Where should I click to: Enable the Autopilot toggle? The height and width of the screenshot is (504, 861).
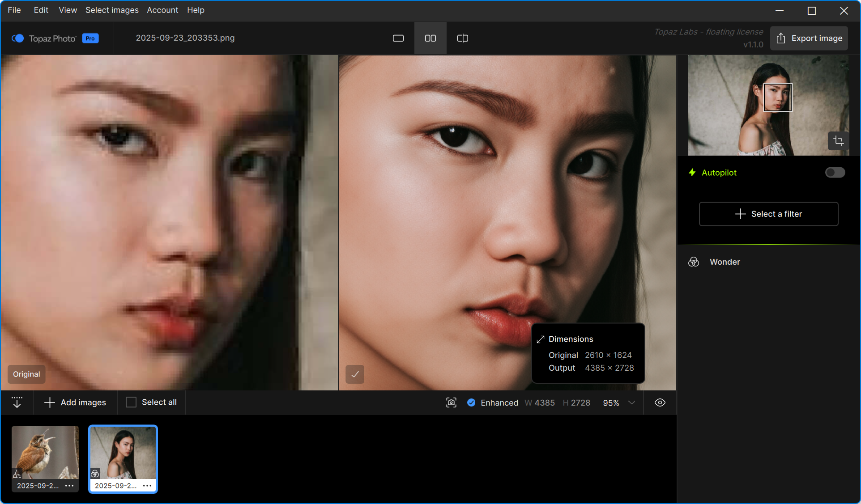(835, 173)
